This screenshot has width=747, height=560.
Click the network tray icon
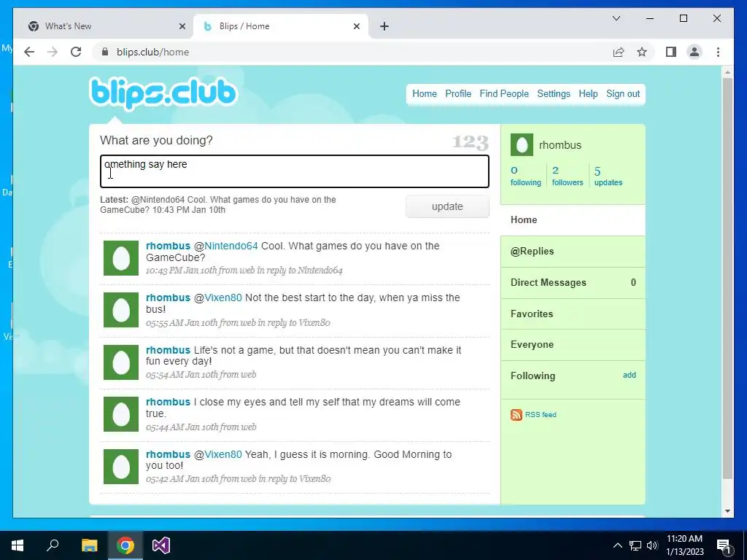(635, 545)
